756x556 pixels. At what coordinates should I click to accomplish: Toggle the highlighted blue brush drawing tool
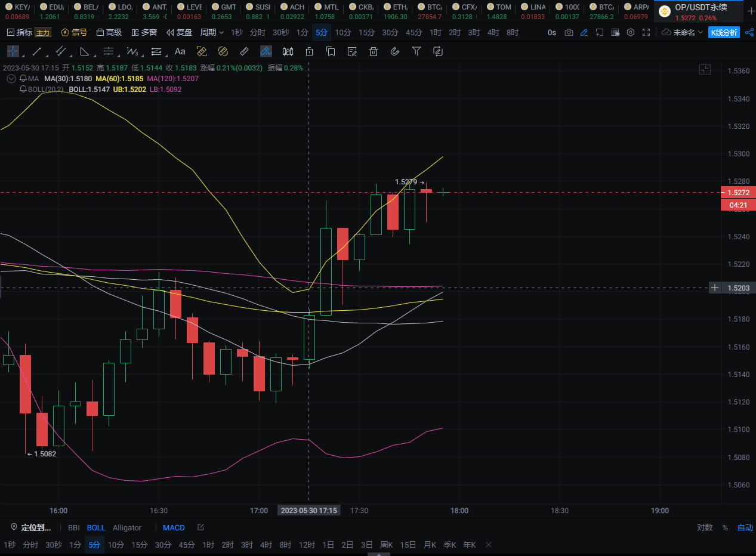(x=266, y=51)
